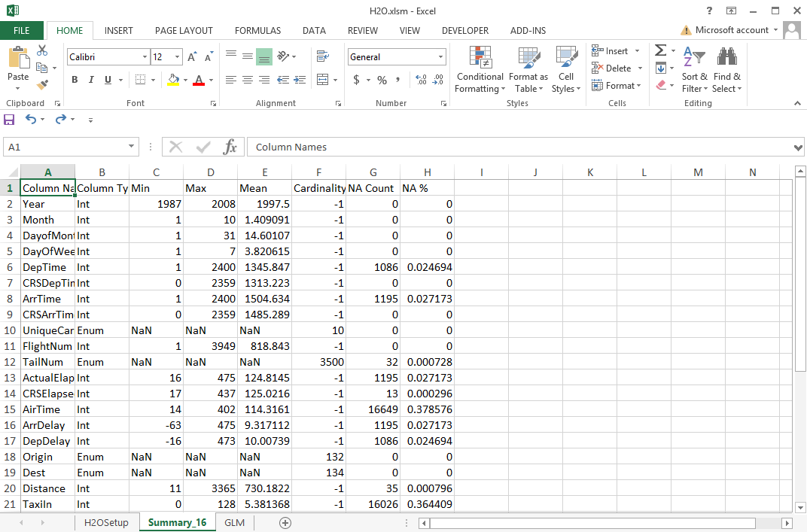This screenshot has height=532, width=807.
Task: Open the General number format dropdown
Action: (441, 57)
